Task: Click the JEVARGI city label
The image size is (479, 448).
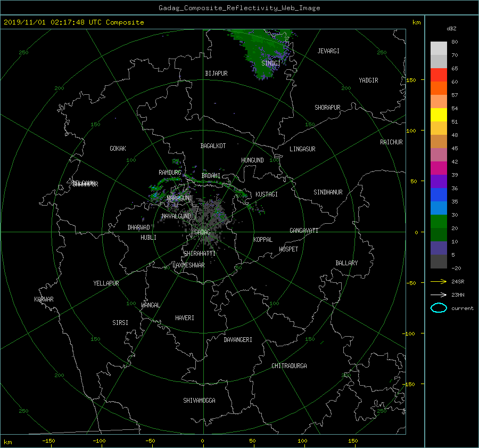Action: tap(328, 51)
